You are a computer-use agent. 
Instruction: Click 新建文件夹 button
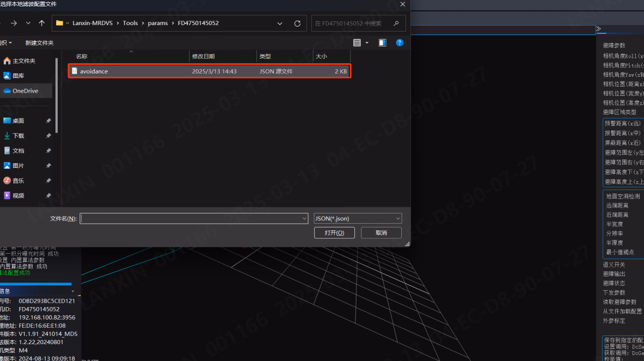(39, 42)
